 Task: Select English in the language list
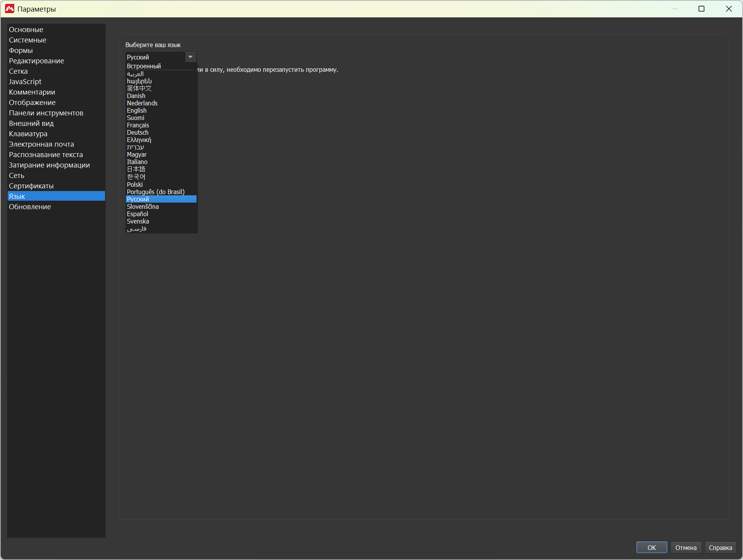coord(137,110)
